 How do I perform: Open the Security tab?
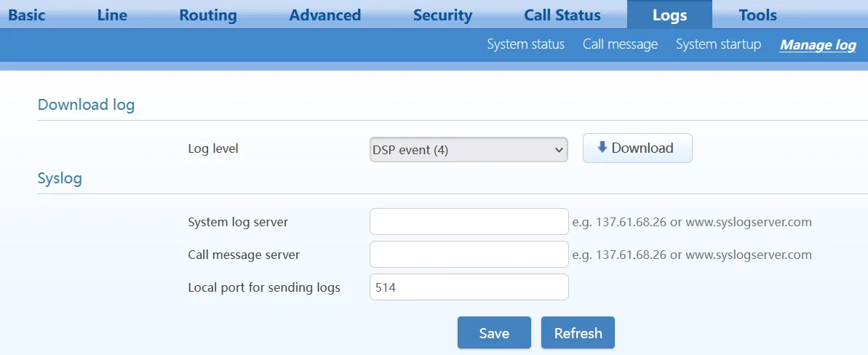[x=443, y=15]
